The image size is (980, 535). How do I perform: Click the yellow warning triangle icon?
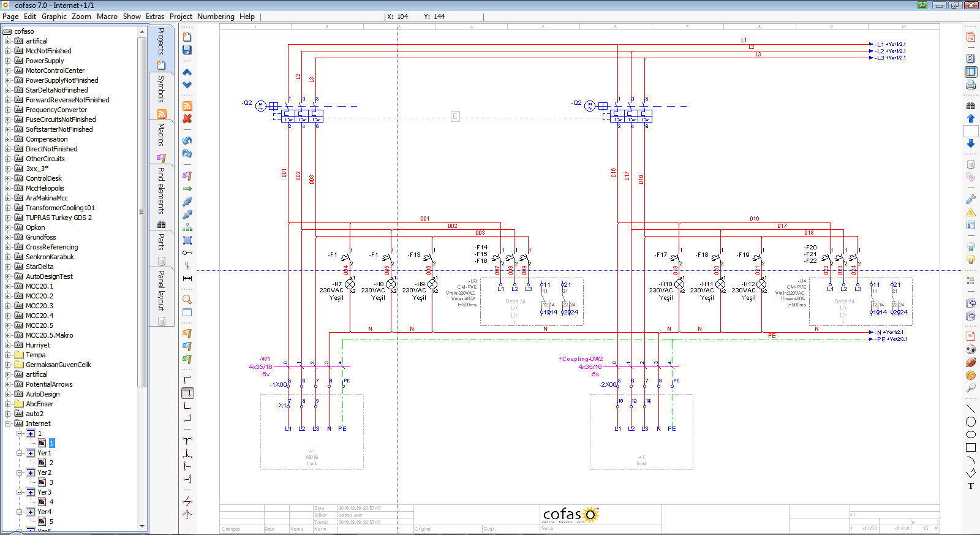pyautogui.click(x=971, y=213)
